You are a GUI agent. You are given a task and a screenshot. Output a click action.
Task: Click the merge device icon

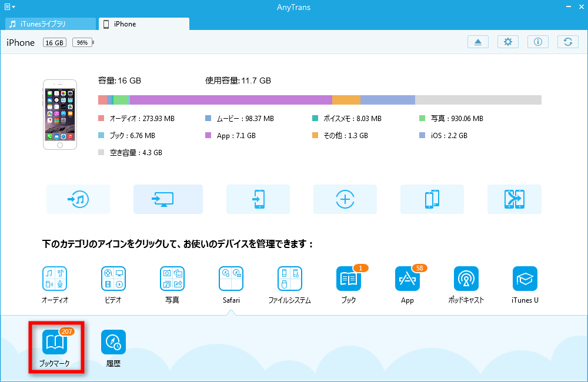[x=514, y=199]
